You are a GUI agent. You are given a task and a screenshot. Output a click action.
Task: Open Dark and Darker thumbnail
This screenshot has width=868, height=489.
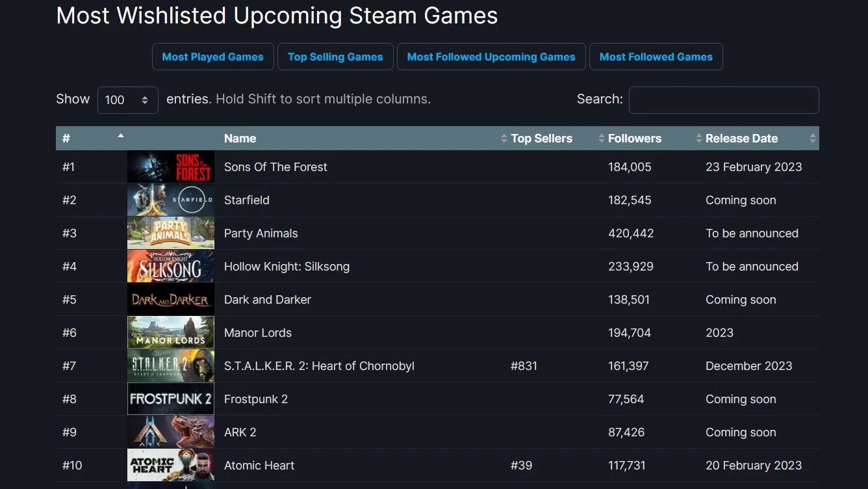tap(171, 299)
